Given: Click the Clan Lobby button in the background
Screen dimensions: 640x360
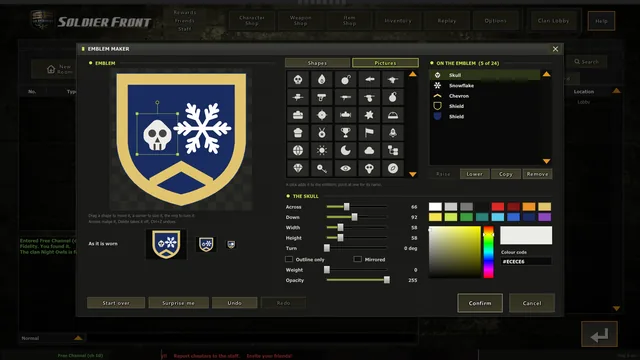Looking at the screenshot, I should (x=553, y=21).
